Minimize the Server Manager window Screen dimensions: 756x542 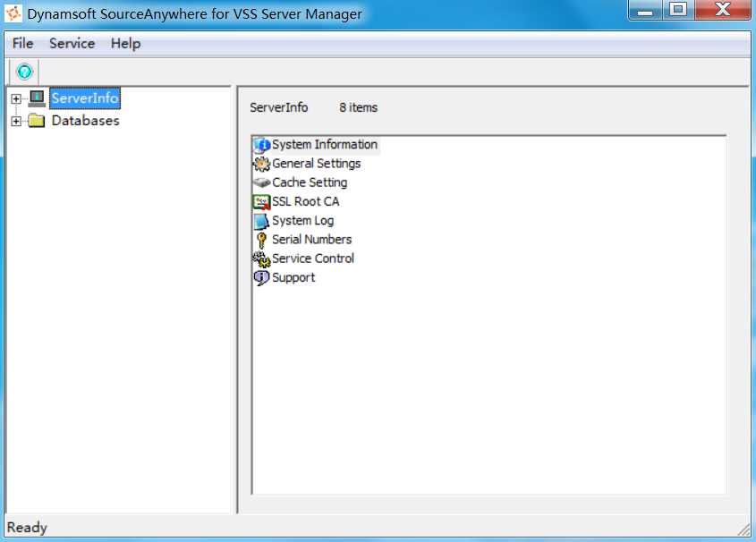(x=645, y=10)
